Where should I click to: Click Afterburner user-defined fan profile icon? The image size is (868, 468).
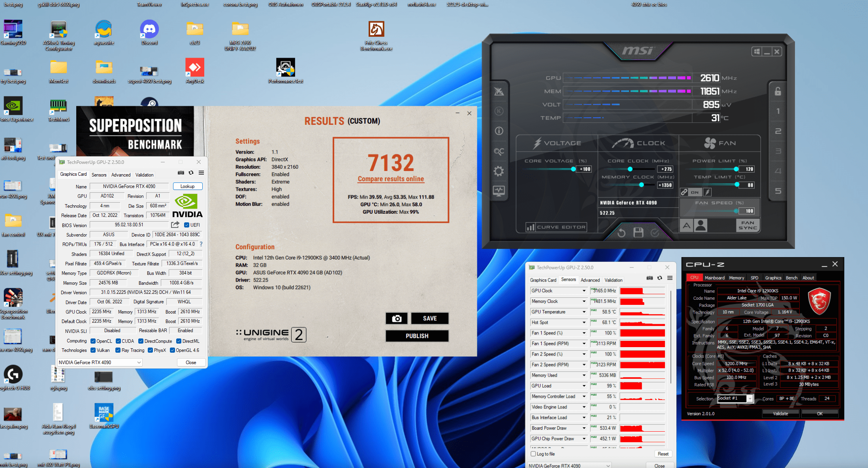click(700, 226)
